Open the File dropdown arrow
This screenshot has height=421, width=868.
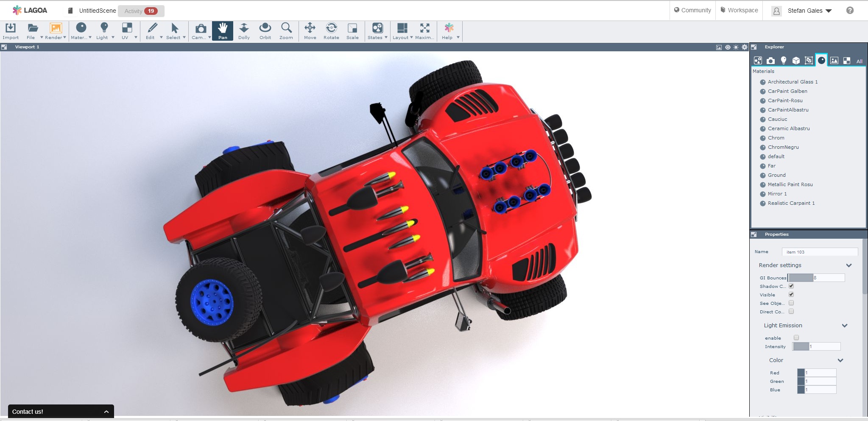pos(42,37)
